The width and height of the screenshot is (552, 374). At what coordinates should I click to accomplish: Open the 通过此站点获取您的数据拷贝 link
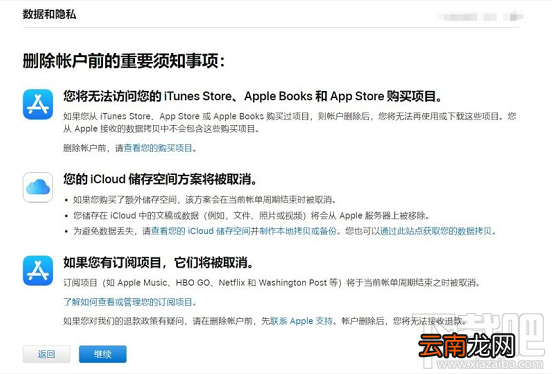pyautogui.click(x=436, y=231)
